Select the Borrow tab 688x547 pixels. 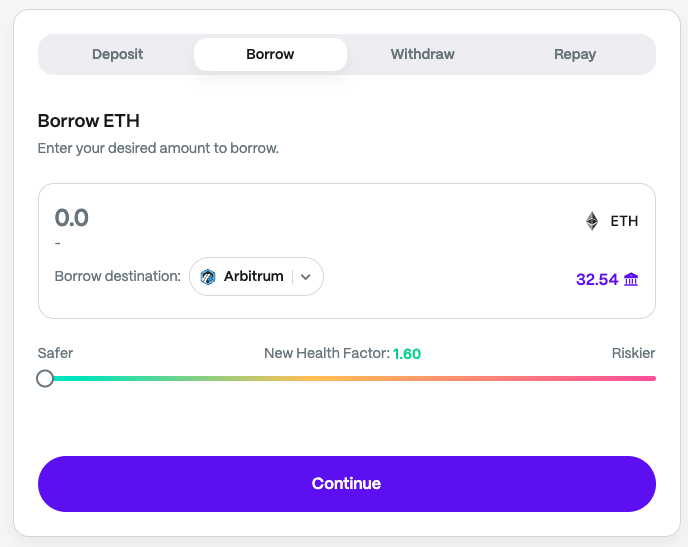270,54
